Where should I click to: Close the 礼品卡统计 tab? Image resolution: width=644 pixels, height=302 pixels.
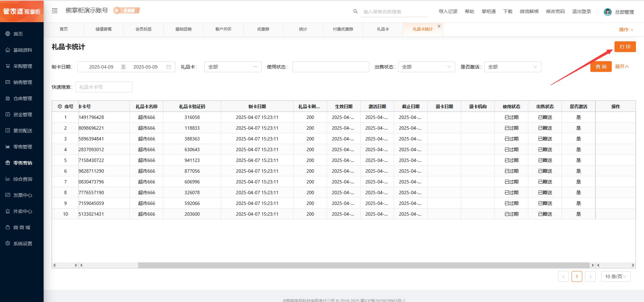click(439, 26)
